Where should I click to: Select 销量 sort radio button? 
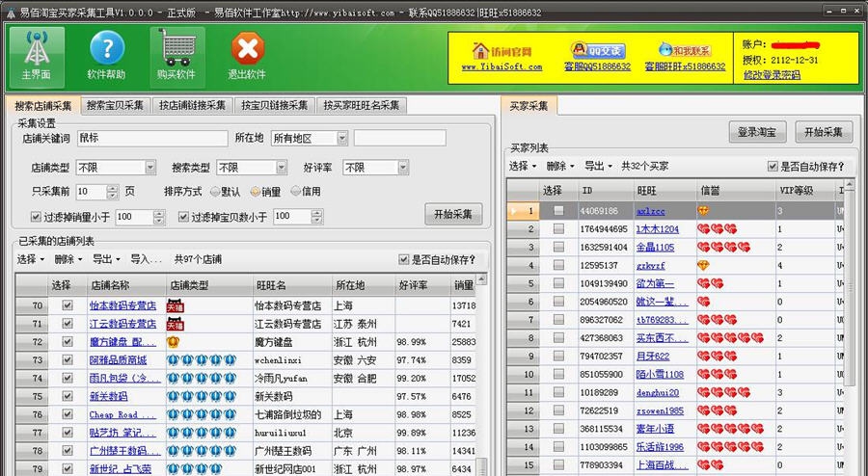pos(256,192)
